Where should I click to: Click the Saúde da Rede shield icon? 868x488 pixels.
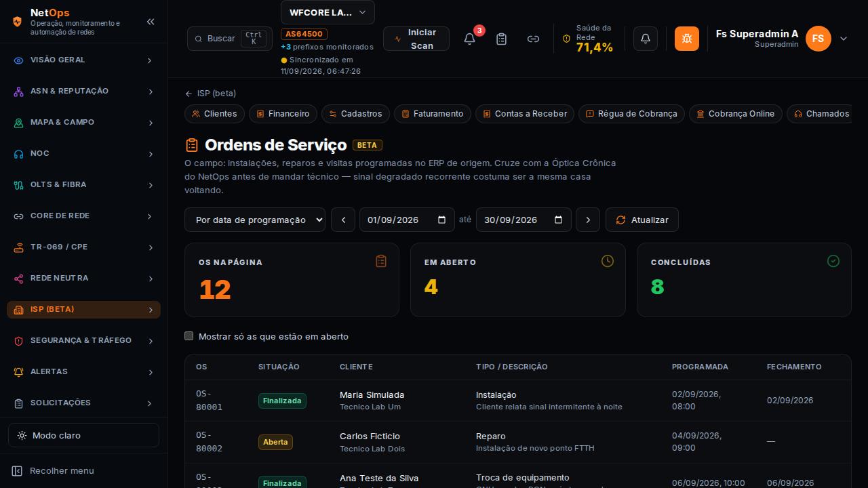pyautogui.click(x=567, y=39)
